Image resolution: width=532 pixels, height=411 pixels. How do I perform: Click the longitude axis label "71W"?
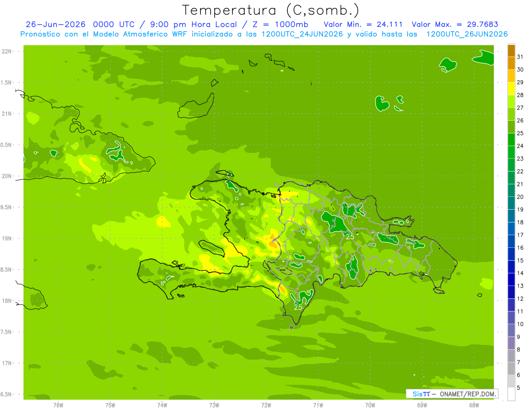pos(318,405)
